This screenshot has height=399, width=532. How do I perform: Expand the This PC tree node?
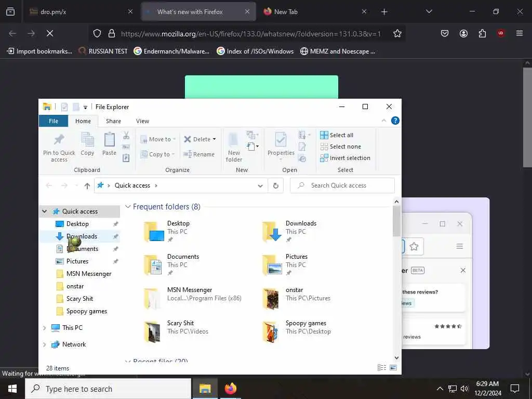tap(45, 328)
